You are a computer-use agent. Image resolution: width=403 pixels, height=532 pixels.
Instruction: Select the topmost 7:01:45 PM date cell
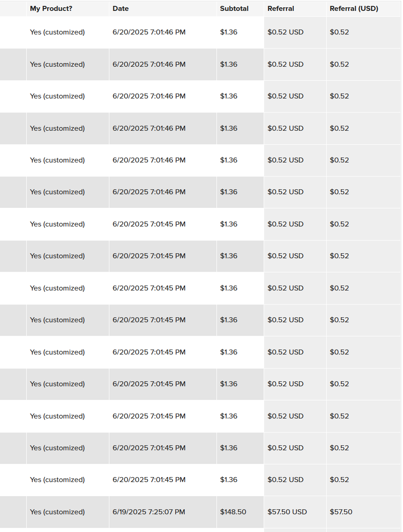tap(149, 224)
